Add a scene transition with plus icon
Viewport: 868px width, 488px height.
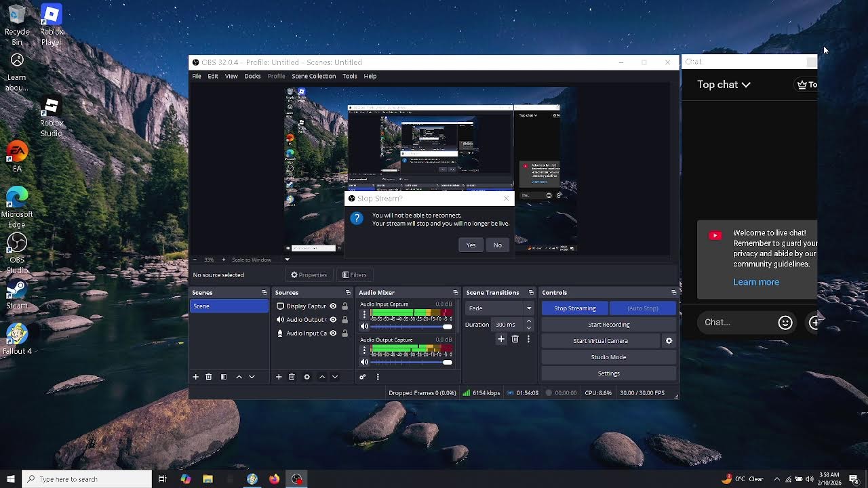501,339
